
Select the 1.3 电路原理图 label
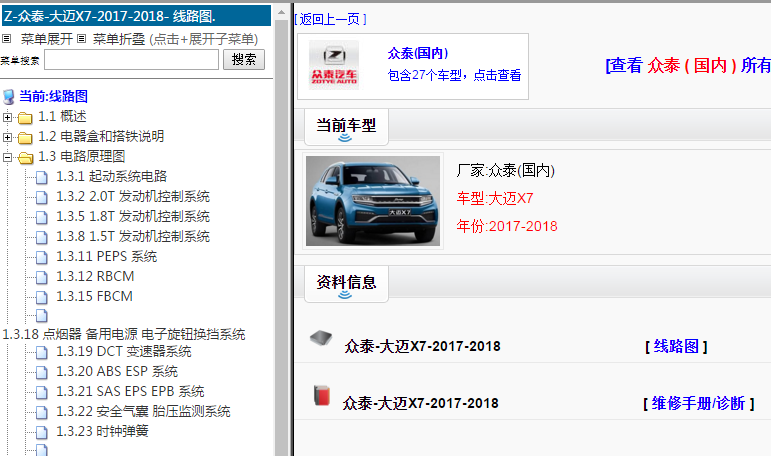[82, 156]
